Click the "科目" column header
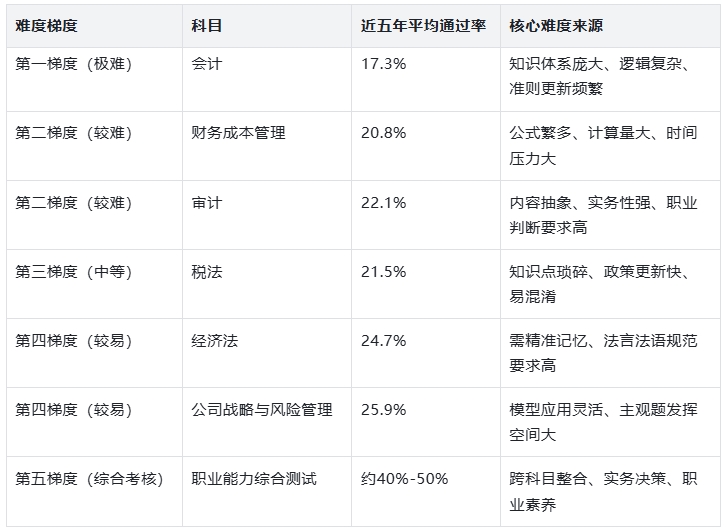726x531 pixels. [206, 25]
